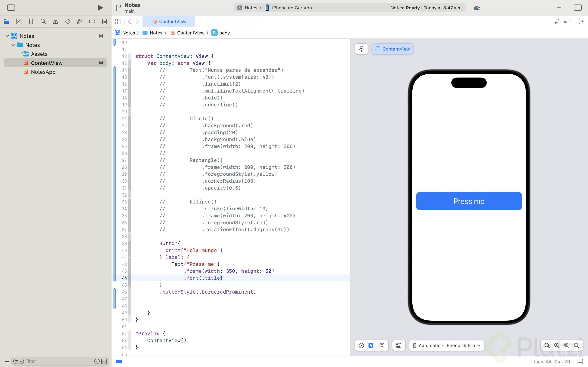Image resolution: width=588 pixels, height=367 pixels.
Task: Select NotesApp file in navigator
Action: coord(43,72)
